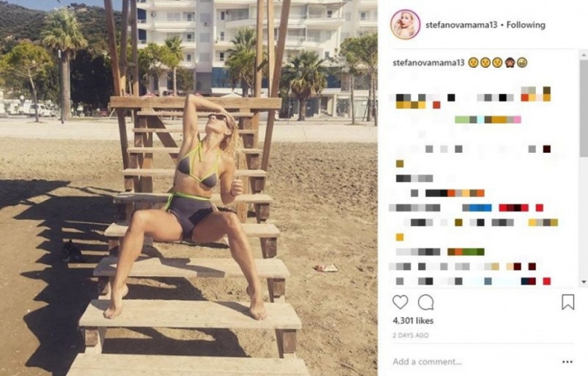588x376 pixels.
Task: Save the post with the bookmark icon
Action: point(568,302)
